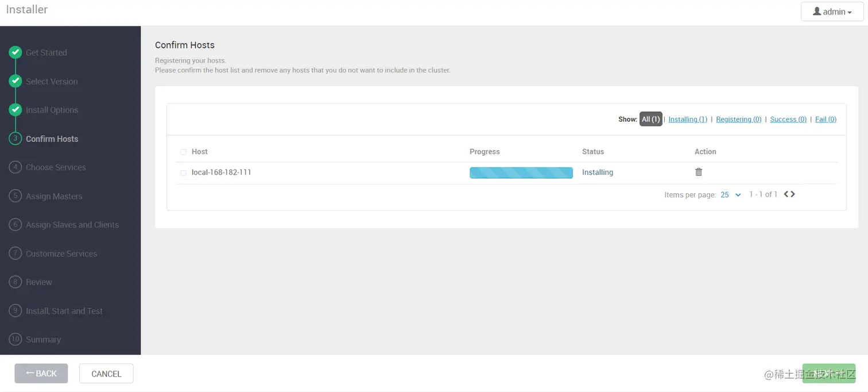Open Install Options step in sidebar
Viewport: 868px width, 392px height.
pyautogui.click(x=52, y=110)
